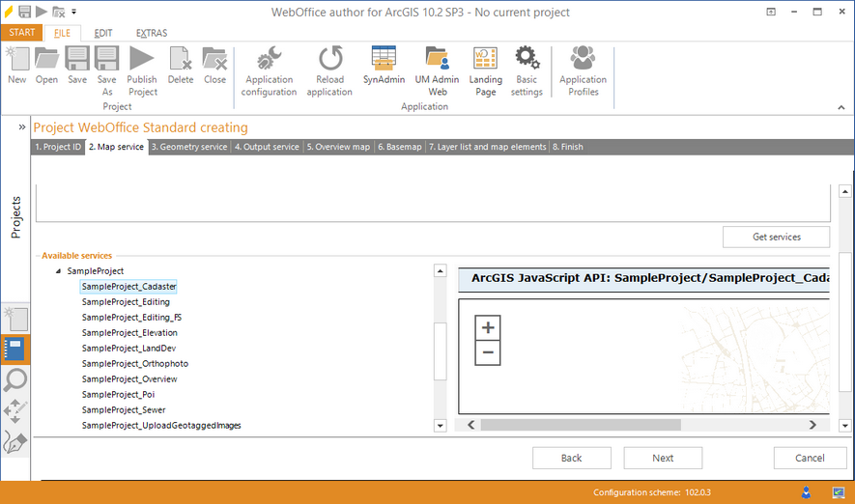The width and height of the screenshot is (855, 504).
Task: Go to step 6. Basemap
Action: (x=400, y=147)
